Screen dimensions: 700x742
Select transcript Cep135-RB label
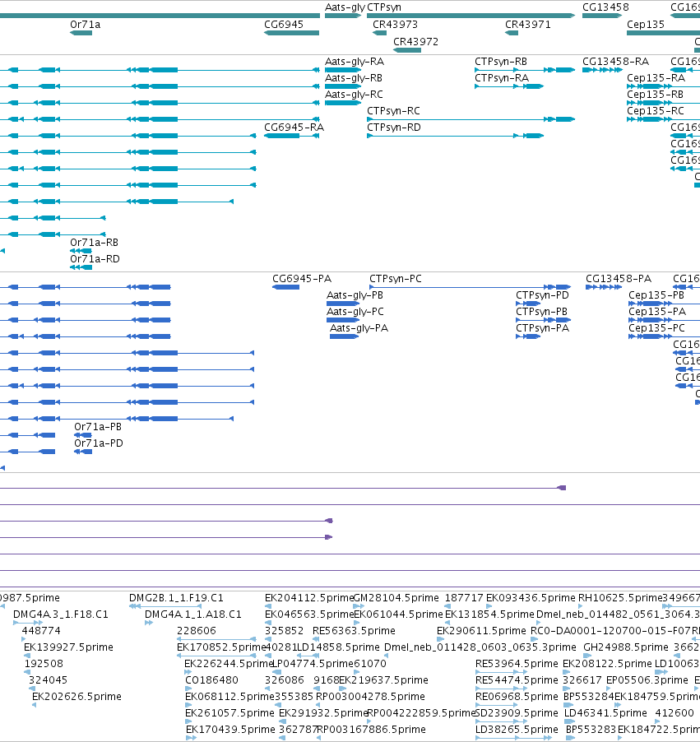[x=655, y=95]
